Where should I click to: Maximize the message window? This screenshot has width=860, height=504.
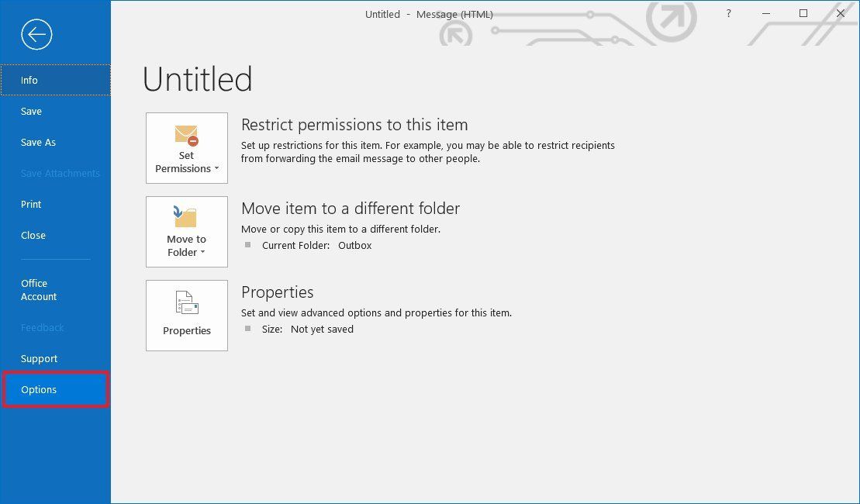pos(803,14)
